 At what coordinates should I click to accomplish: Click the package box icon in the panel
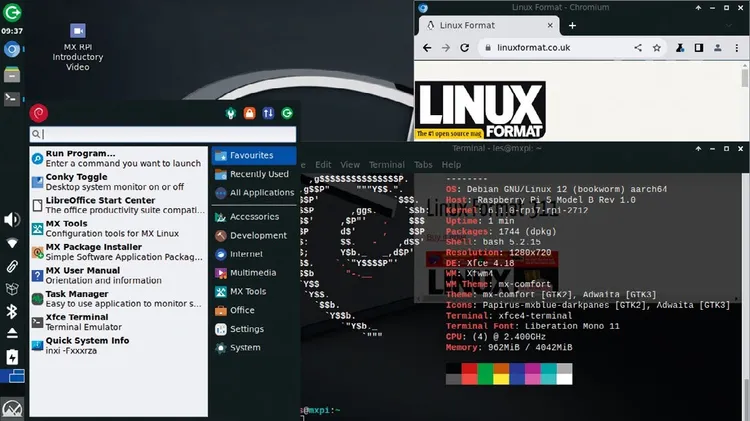[12, 288]
